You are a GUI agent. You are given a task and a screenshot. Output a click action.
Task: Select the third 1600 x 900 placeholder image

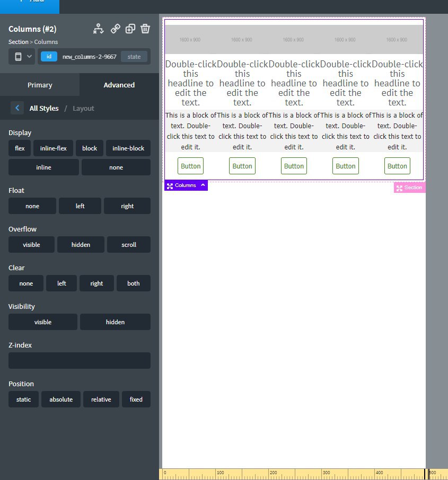point(294,40)
